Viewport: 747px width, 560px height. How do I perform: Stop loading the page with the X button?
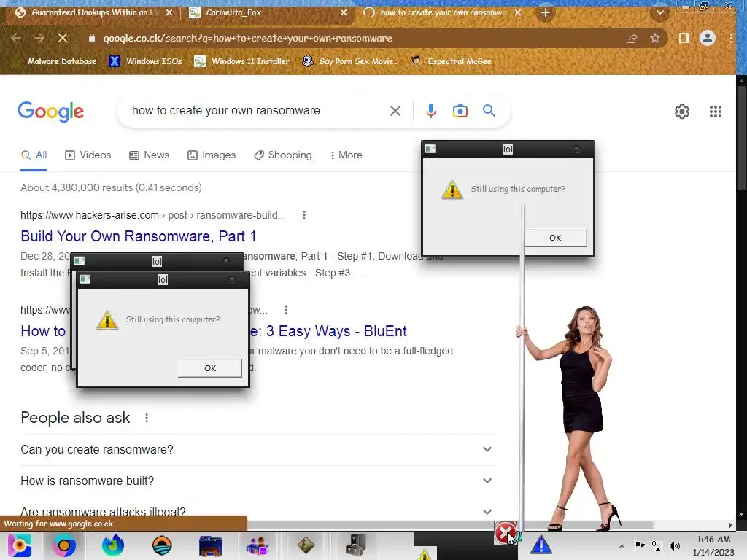coord(63,38)
